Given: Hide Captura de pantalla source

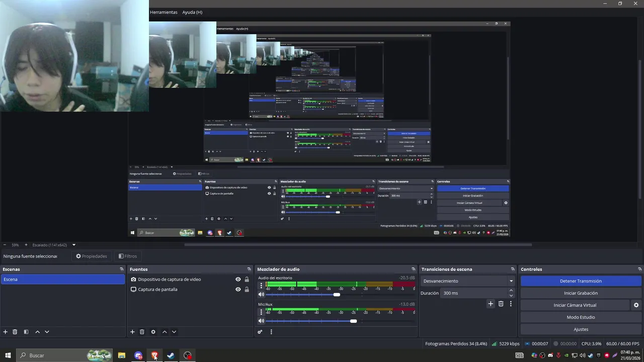Looking at the screenshot, I should click(238, 290).
